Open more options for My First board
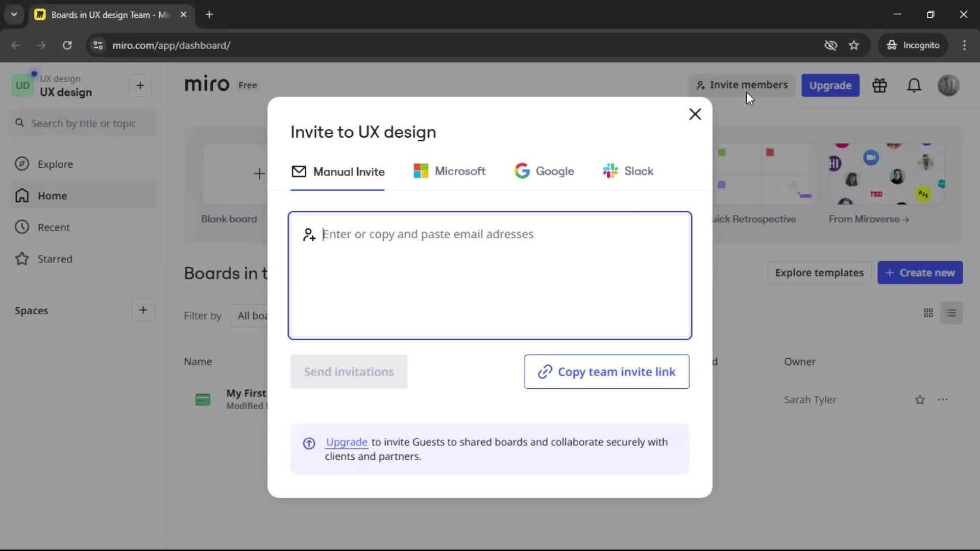The width and height of the screenshot is (980, 551). point(943,400)
